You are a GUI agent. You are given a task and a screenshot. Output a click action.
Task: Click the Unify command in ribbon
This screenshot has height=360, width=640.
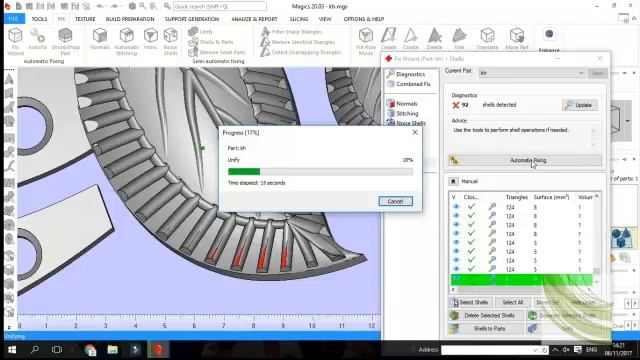[201, 31]
